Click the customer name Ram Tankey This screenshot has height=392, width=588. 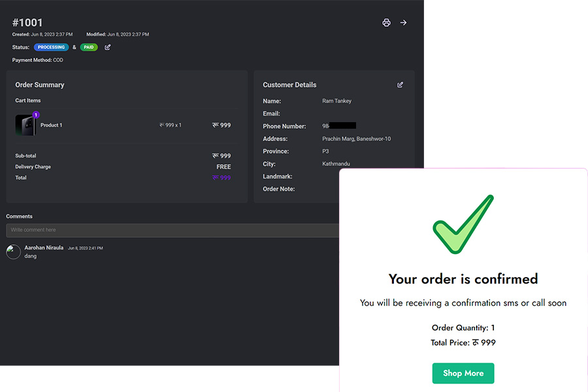336,101
